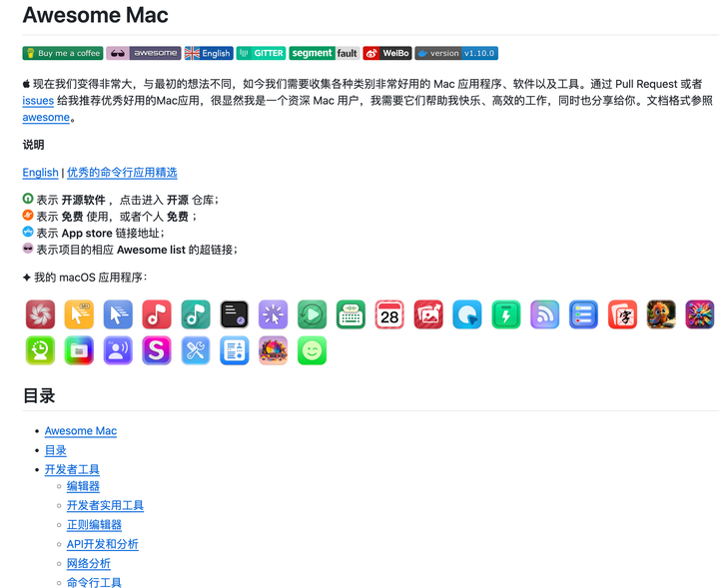Click the sunglasses Awesome list legend icon
Screen dimensions: 719x588
28,249
